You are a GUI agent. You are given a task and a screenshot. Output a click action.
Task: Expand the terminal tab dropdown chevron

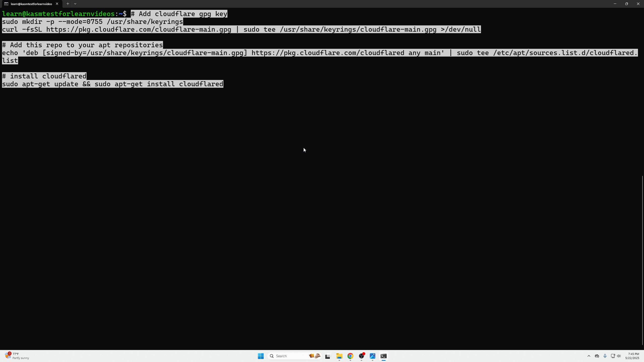tap(75, 4)
